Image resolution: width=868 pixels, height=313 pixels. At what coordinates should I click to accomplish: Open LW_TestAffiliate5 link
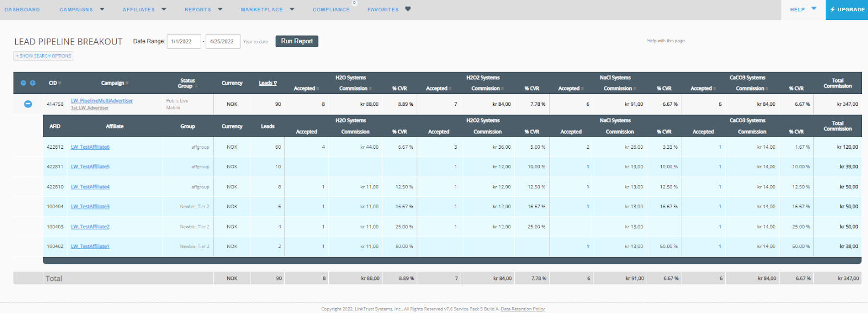coord(90,167)
